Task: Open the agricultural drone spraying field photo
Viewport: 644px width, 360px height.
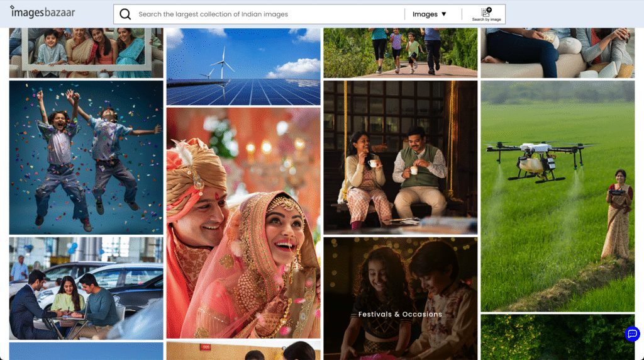Action: pyautogui.click(x=558, y=196)
